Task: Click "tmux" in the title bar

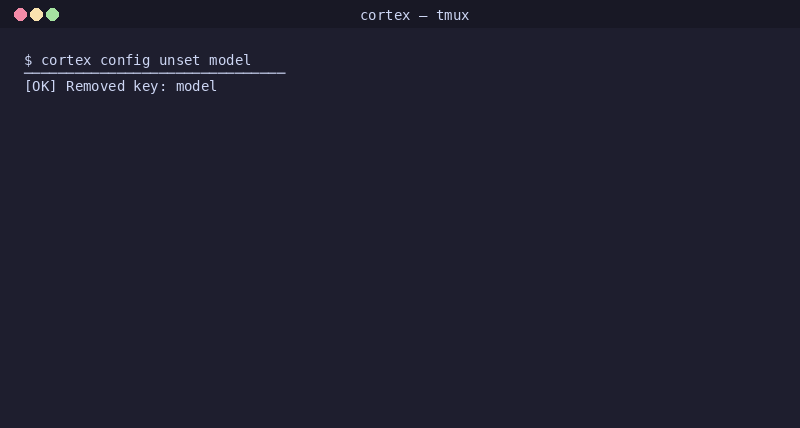Action: pyautogui.click(x=453, y=15)
